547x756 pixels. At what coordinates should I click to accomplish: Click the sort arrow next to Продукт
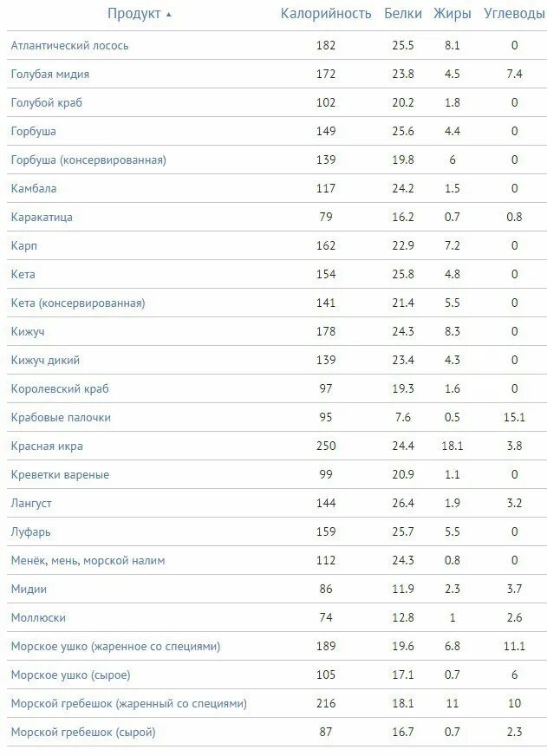[169, 15]
